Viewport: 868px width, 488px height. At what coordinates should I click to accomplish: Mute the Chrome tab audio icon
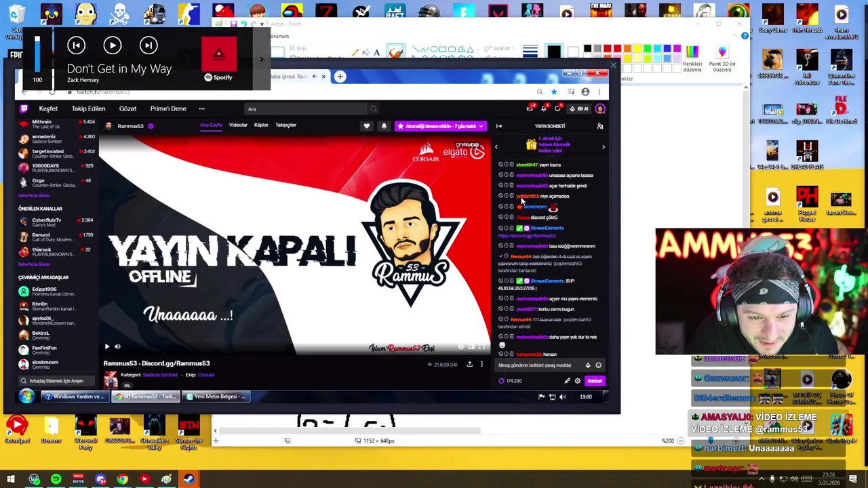pos(314,77)
